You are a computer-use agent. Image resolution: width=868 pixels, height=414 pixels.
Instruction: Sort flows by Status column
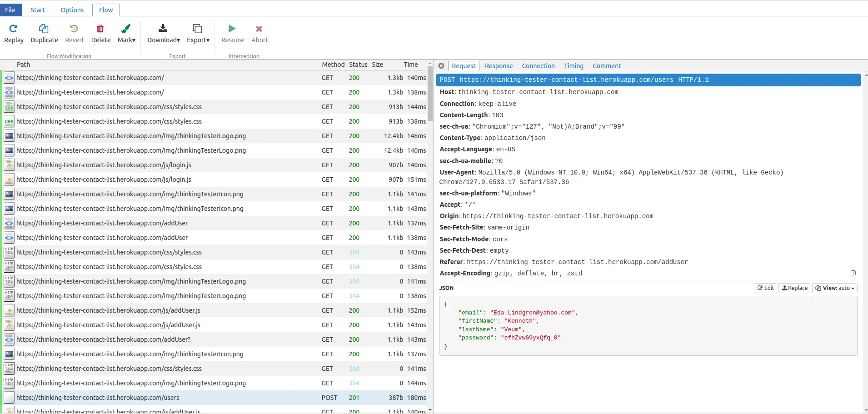tap(358, 65)
